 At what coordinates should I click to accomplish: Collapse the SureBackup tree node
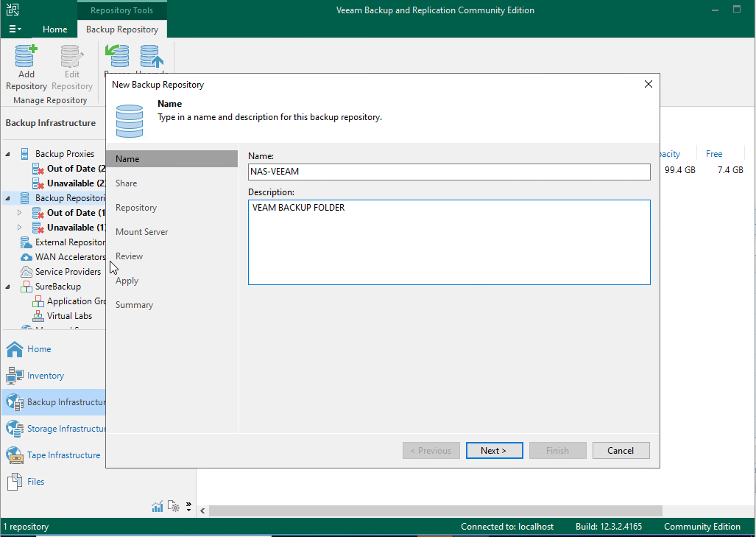pyautogui.click(x=8, y=287)
